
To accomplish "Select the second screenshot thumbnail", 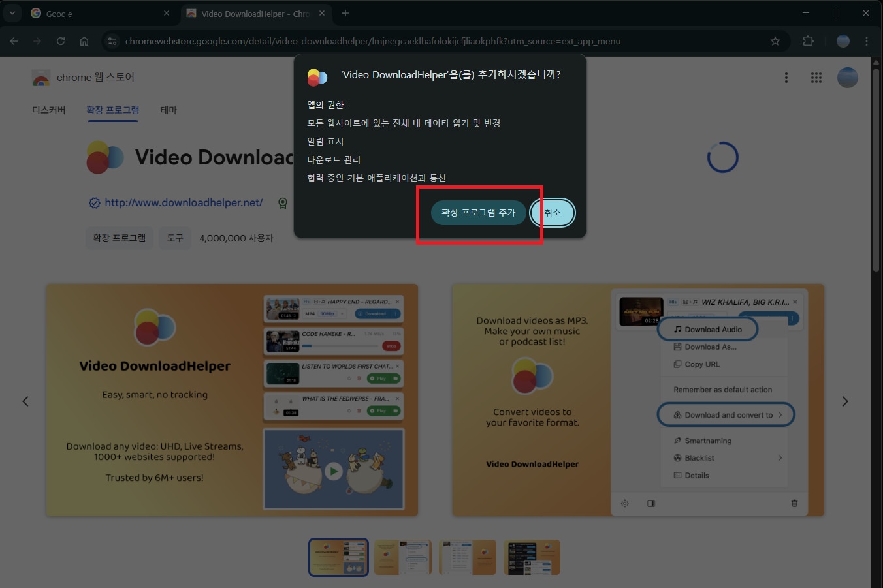I will pos(403,557).
